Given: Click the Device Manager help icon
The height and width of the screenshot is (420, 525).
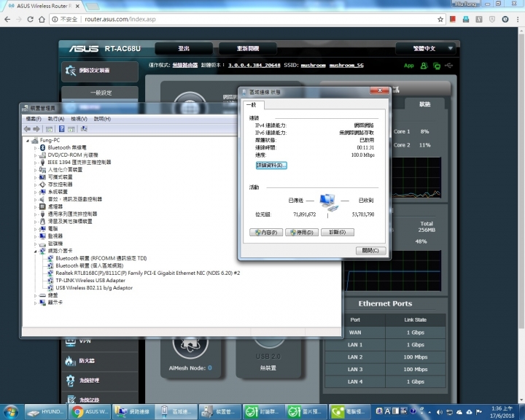Looking at the screenshot, I should click(x=61, y=128).
